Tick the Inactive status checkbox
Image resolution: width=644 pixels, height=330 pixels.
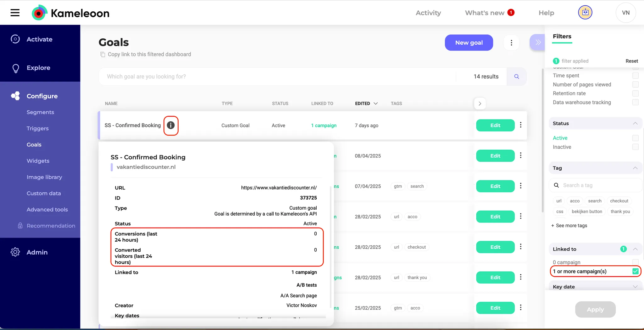tap(635, 147)
